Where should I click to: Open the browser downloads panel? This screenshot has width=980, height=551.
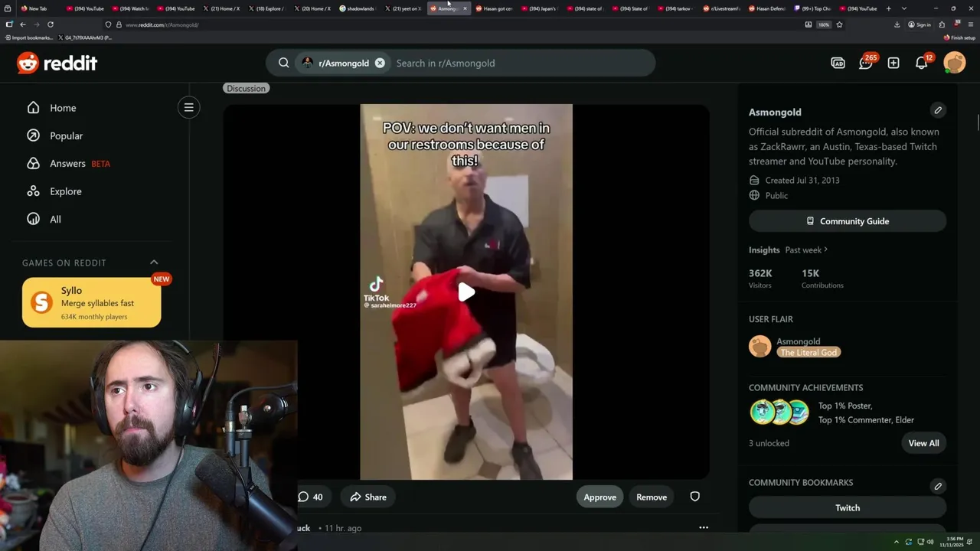[x=897, y=24]
